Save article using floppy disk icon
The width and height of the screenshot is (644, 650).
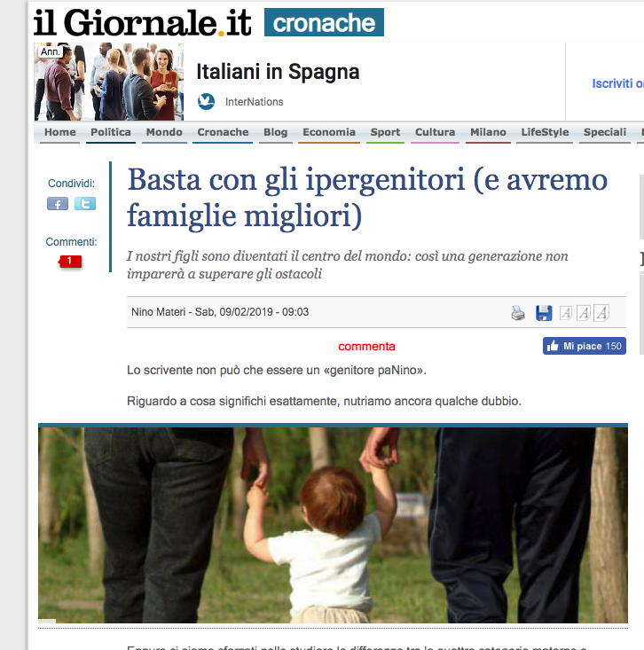[544, 313]
